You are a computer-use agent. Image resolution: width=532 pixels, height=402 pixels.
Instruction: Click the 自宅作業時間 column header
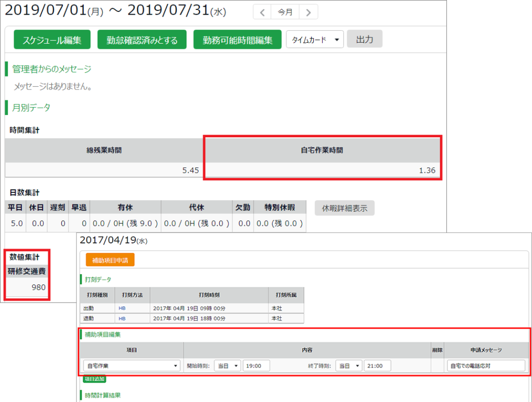click(x=322, y=150)
